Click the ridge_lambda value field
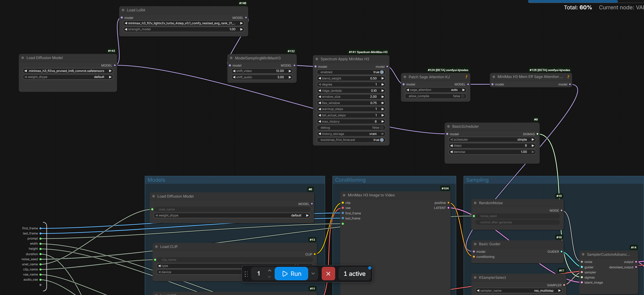 click(x=351, y=91)
